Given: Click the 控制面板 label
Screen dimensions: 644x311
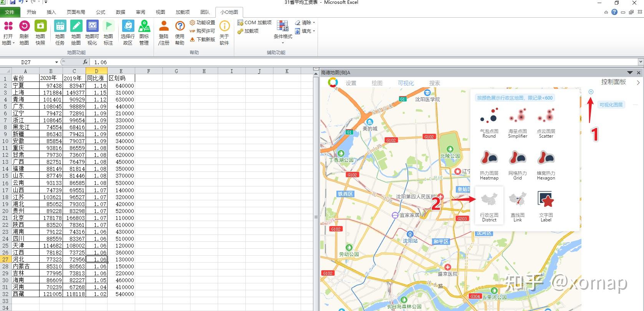Looking at the screenshot, I should point(614,82).
